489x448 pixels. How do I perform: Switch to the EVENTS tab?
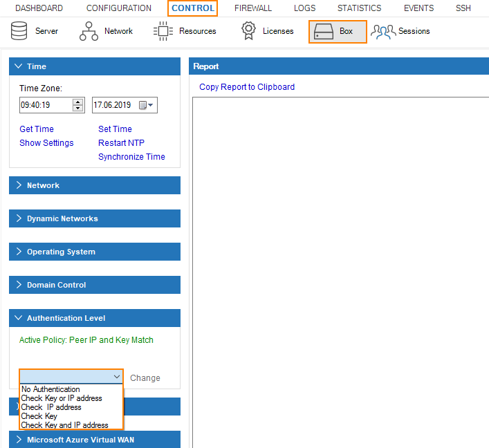[418, 8]
